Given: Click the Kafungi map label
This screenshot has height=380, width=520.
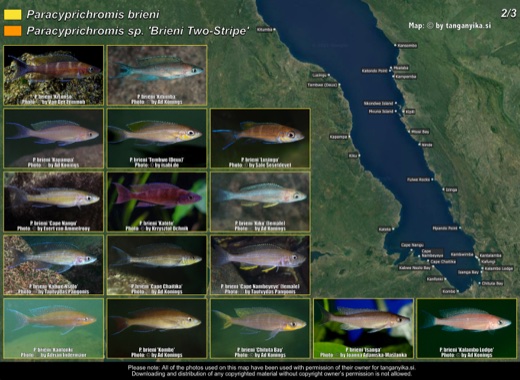Looking at the screenshot, I should [488, 262].
